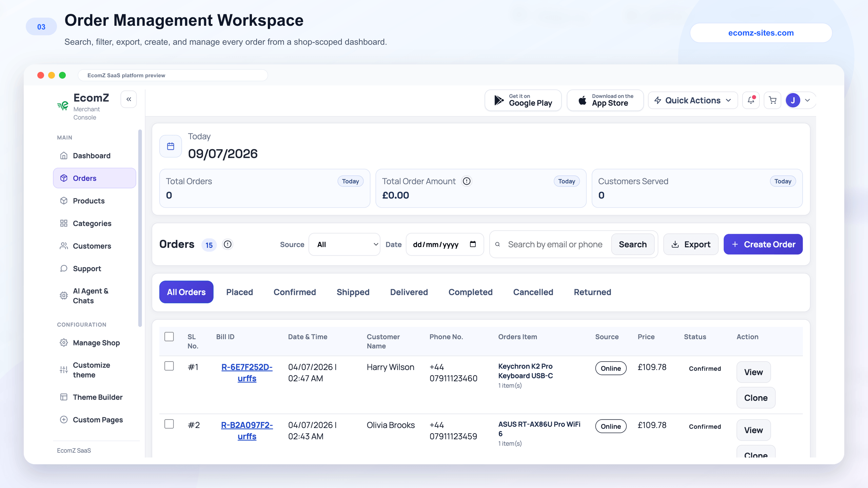868x488 pixels.
Task: Check the box for order #2
Action: pyautogui.click(x=169, y=424)
